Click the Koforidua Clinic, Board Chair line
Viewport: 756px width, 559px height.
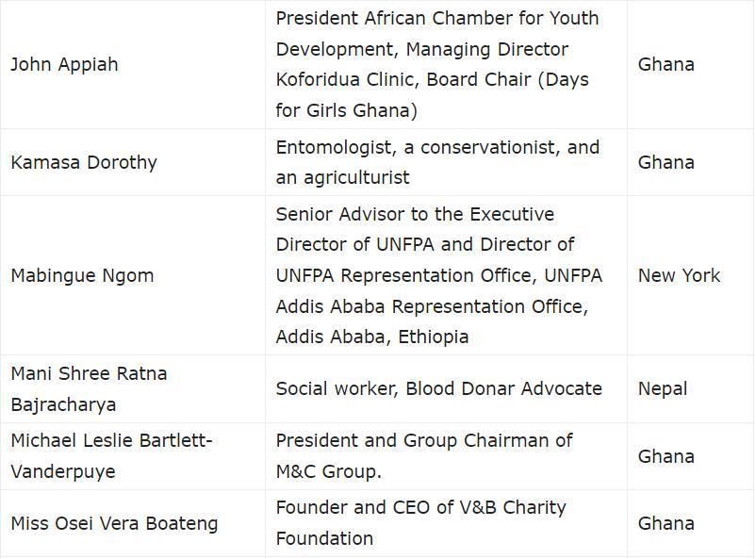click(433, 79)
